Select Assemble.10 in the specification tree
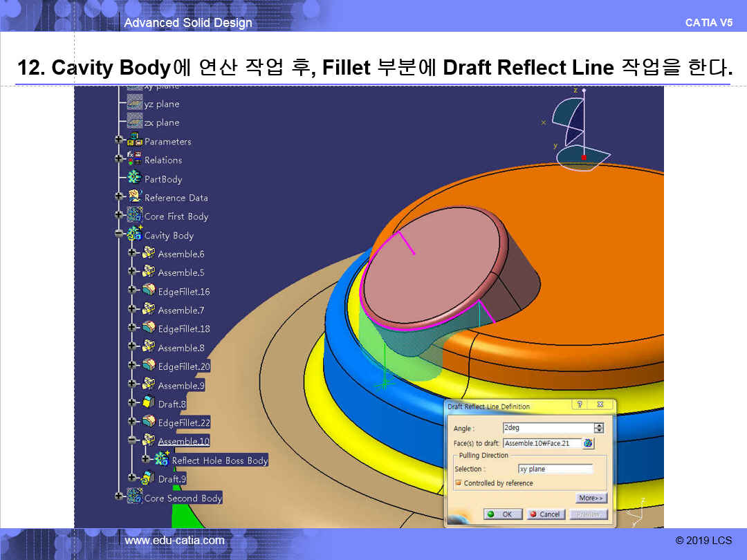The width and height of the screenshot is (747, 560). point(183,441)
